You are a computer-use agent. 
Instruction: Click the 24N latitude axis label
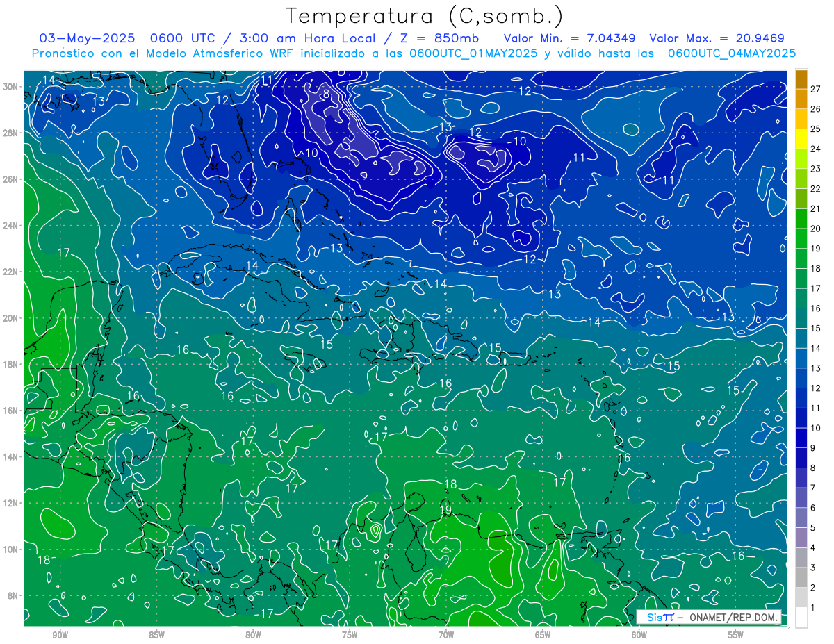(10, 226)
